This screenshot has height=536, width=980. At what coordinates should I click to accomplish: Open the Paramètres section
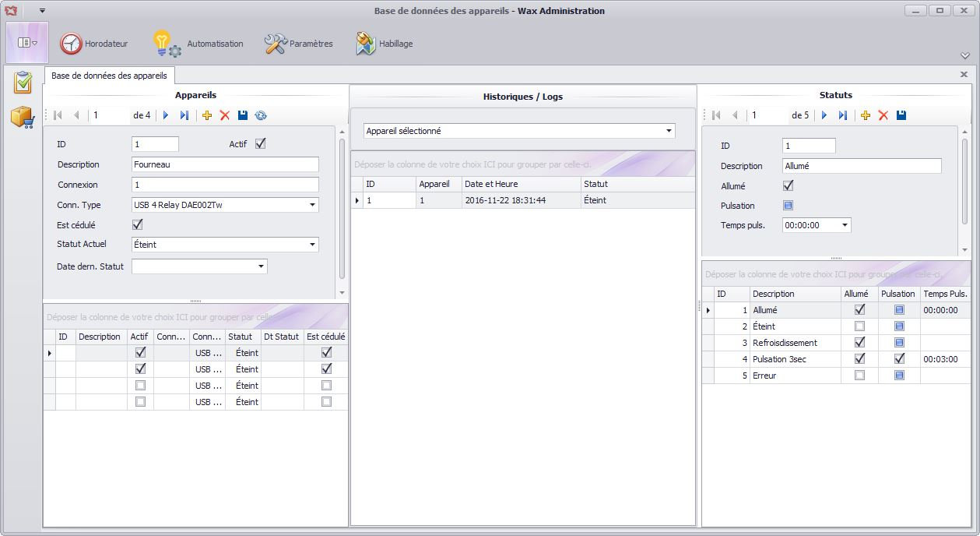click(x=299, y=44)
